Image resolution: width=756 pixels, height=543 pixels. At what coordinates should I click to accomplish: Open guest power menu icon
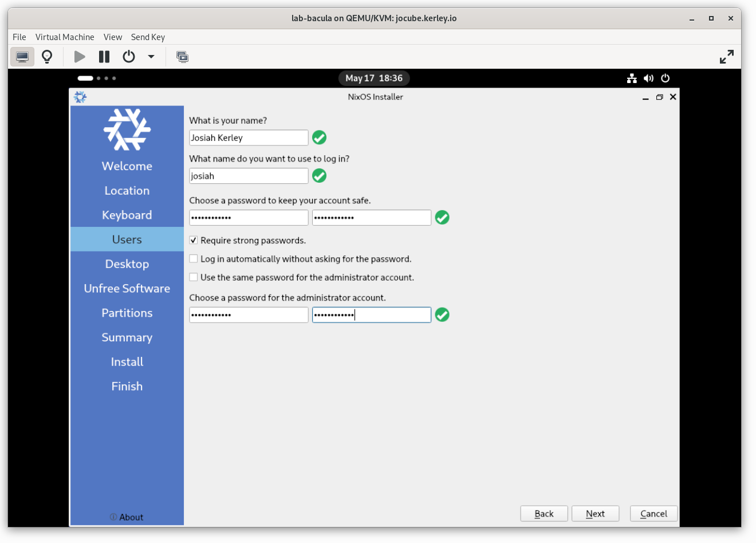coord(665,78)
